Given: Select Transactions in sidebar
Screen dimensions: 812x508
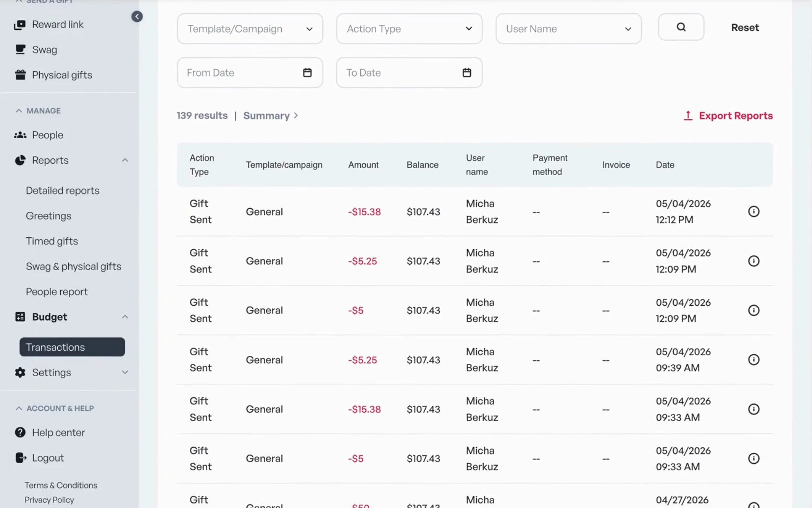Looking at the screenshot, I should (x=72, y=347).
